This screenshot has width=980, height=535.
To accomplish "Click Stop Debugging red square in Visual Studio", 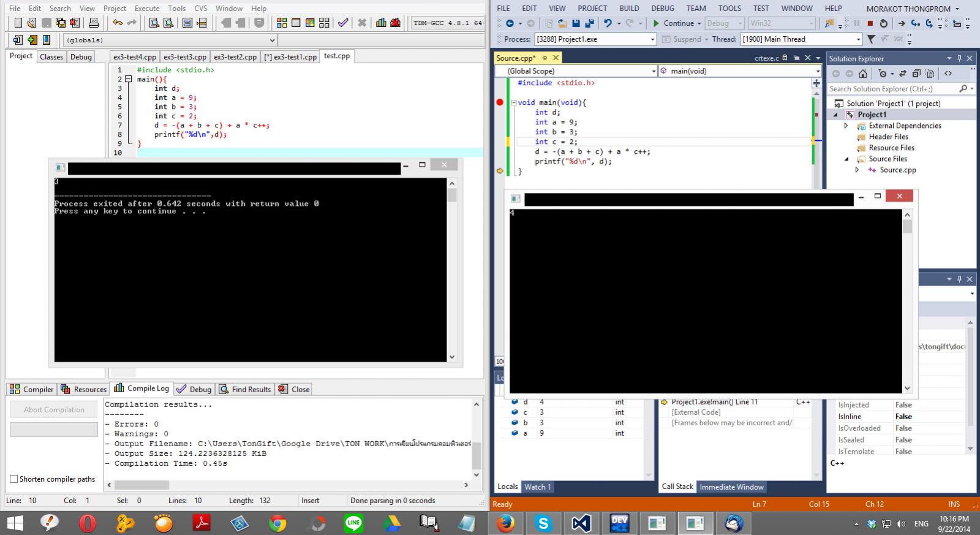I will click(870, 23).
